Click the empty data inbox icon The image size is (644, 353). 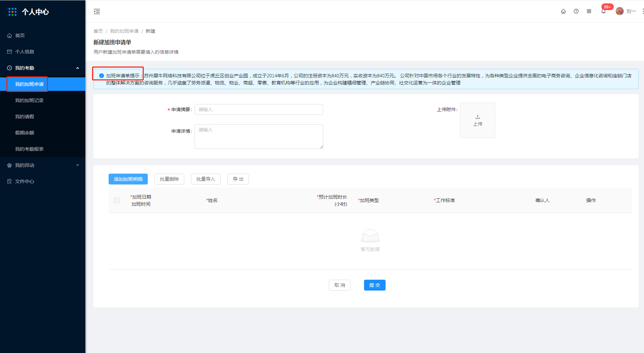pos(370,236)
